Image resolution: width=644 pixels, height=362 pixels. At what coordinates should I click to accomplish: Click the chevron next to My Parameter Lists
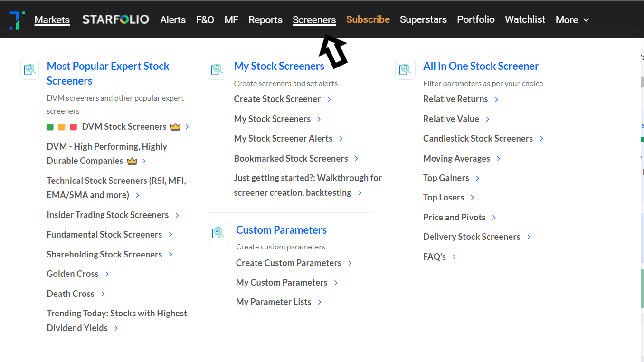320,302
